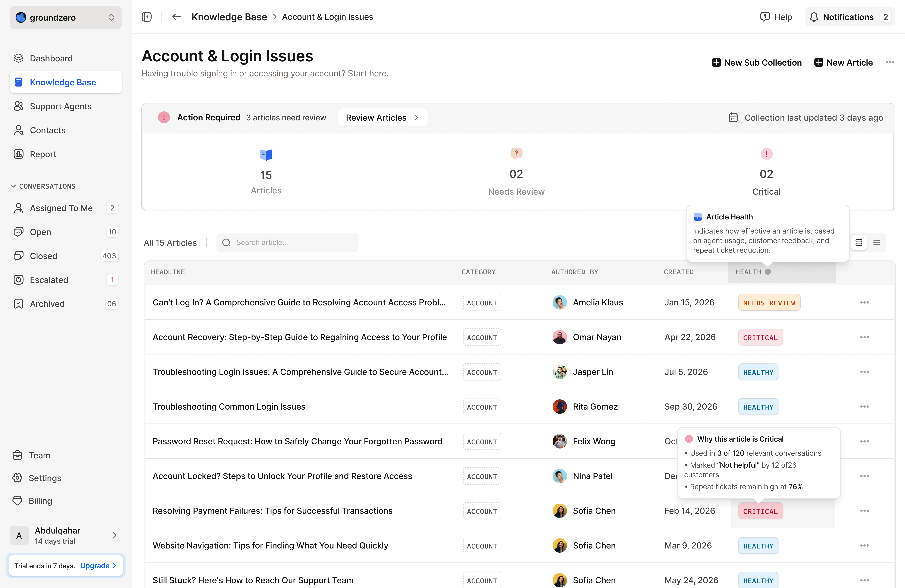The image size is (905, 588).
Task: Click the New Article button
Action: [x=843, y=62]
